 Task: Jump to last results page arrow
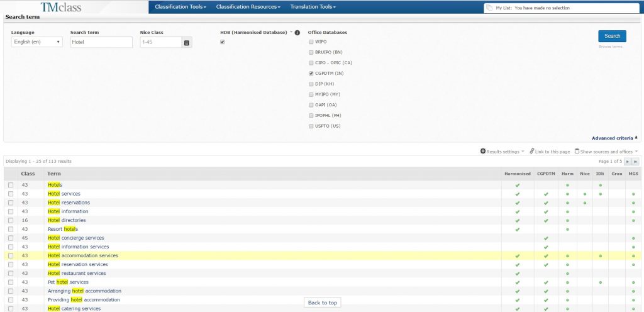(x=635, y=162)
